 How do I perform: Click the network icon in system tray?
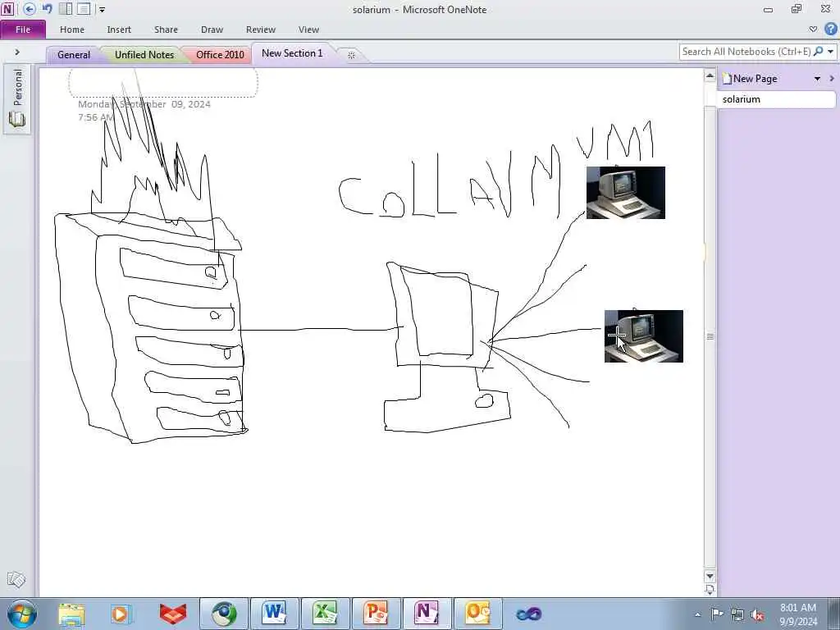737,614
